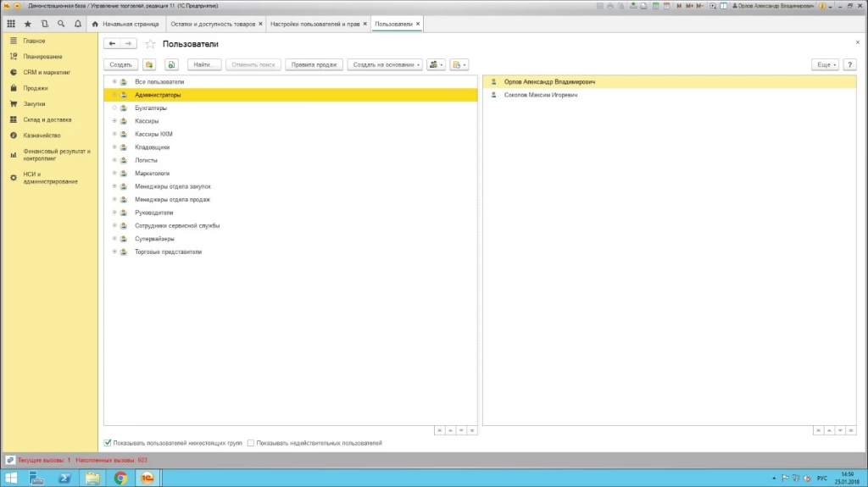Open НСИ и администрирование section
The height and width of the screenshot is (487, 868).
pos(50,178)
